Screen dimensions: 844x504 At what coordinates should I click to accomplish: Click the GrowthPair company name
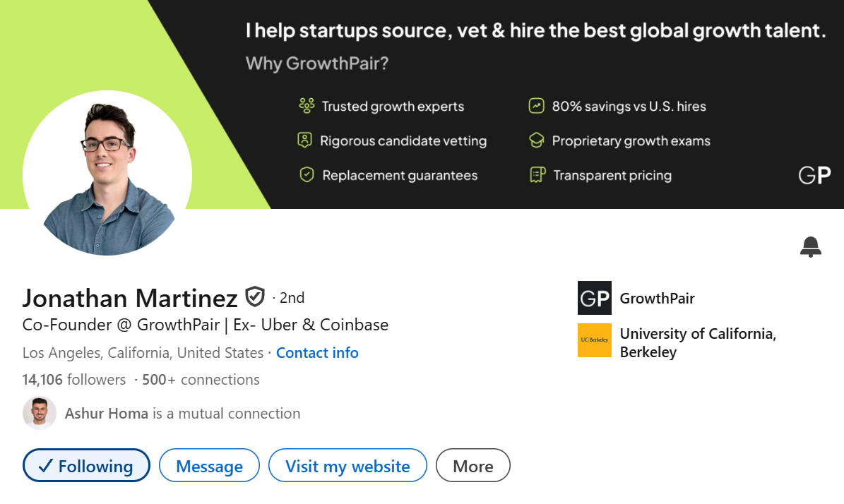point(657,298)
